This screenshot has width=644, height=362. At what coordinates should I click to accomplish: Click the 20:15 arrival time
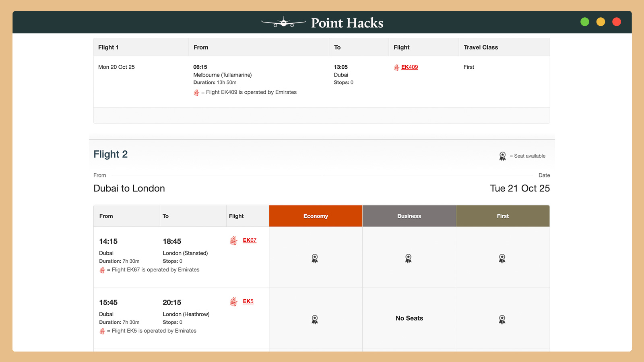pyautogui.click(x=172, y=302)
